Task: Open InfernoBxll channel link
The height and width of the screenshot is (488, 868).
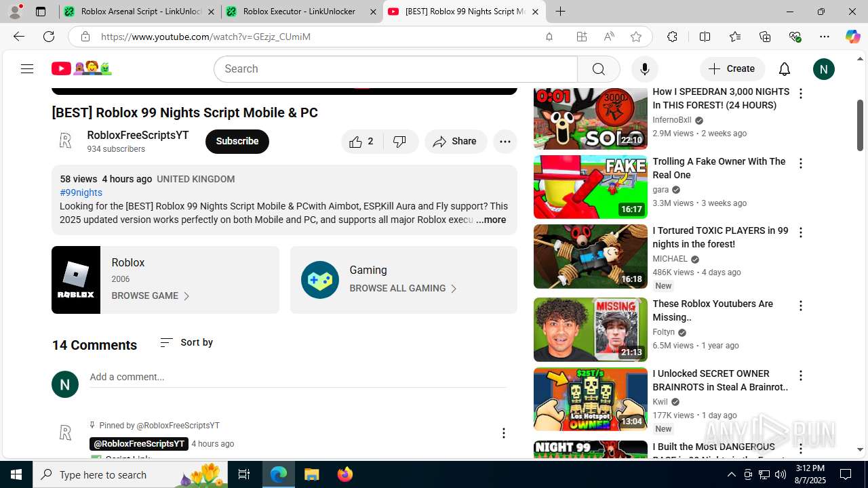Action: pyautogui.click(x=672, y=121)
